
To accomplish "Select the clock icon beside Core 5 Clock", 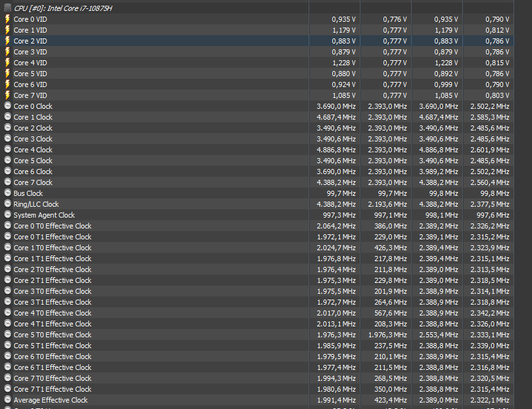I will coord(8,160).
